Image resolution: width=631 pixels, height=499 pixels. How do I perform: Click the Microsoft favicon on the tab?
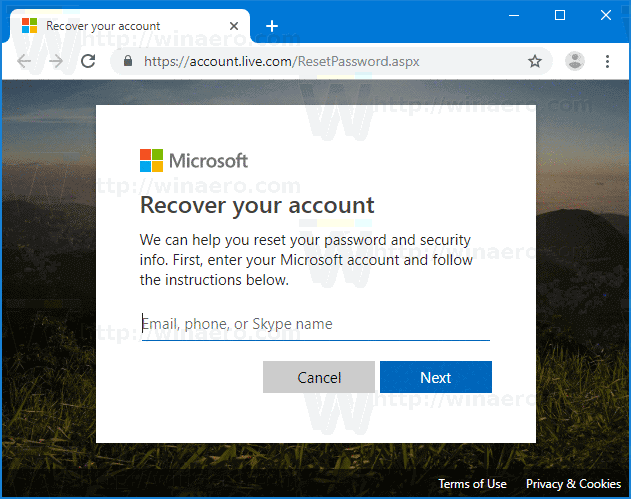point(29,26)
